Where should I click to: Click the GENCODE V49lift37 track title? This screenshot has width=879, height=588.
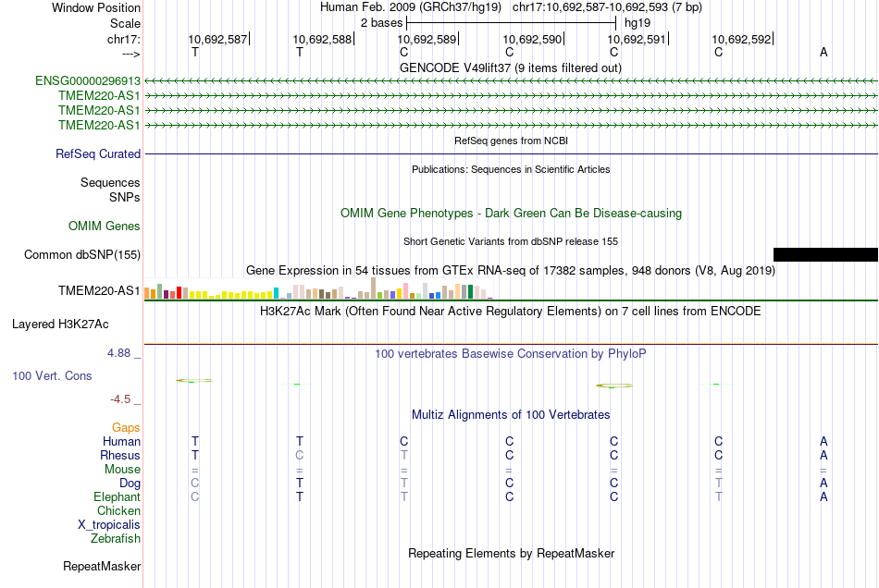511,68
